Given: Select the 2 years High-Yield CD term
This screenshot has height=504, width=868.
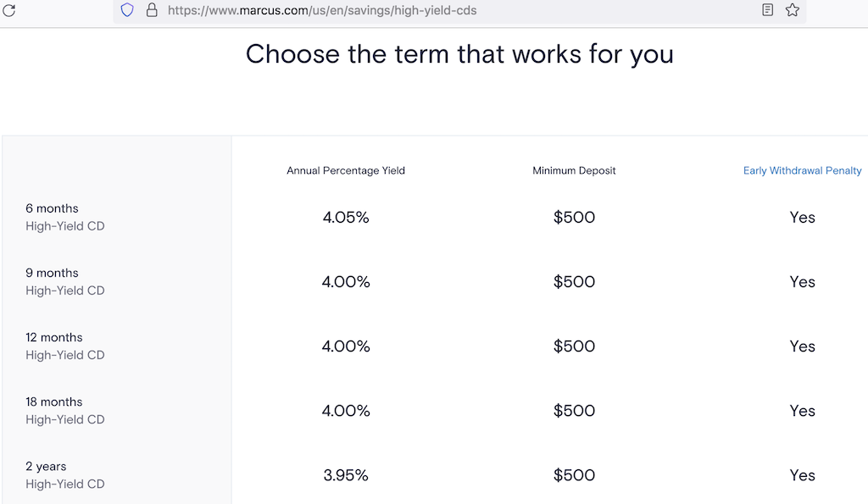Looking at the screenshot, I should coord(64,474).
